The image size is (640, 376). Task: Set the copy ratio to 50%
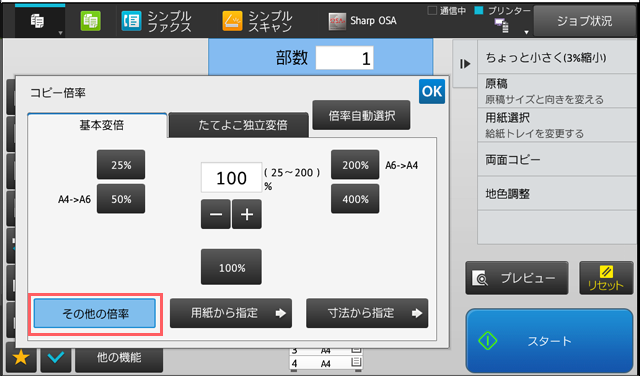[x=121, y=199]
